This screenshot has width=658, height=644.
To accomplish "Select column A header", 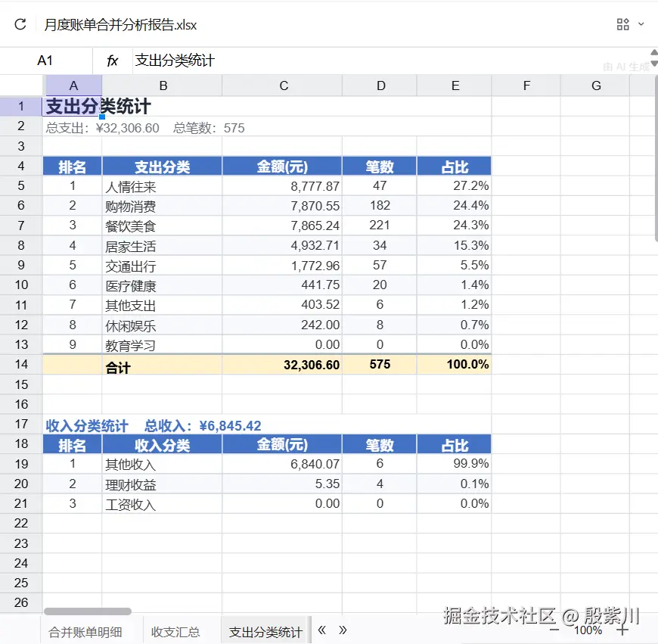I will point(73,86).
